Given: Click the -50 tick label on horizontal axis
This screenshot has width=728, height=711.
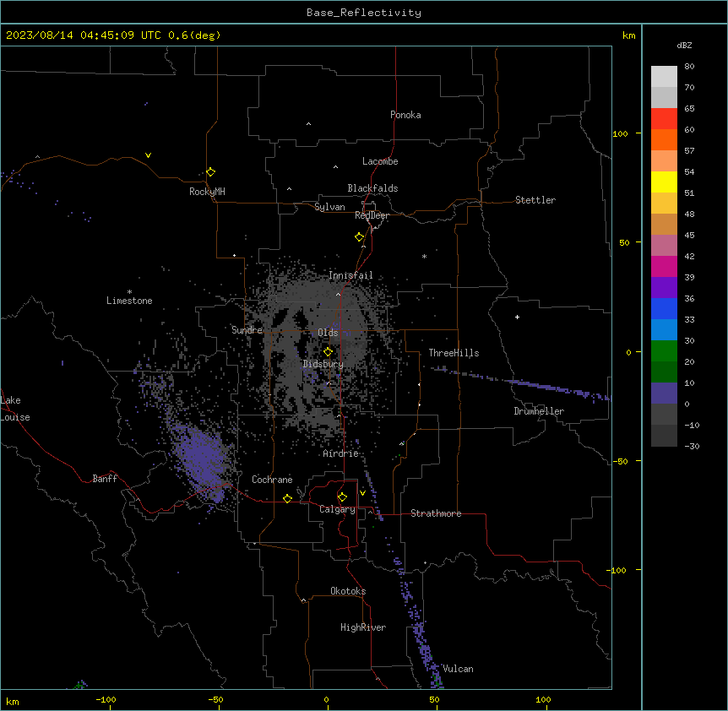Looking at the screenshot, I should click(x=215, y=699).
